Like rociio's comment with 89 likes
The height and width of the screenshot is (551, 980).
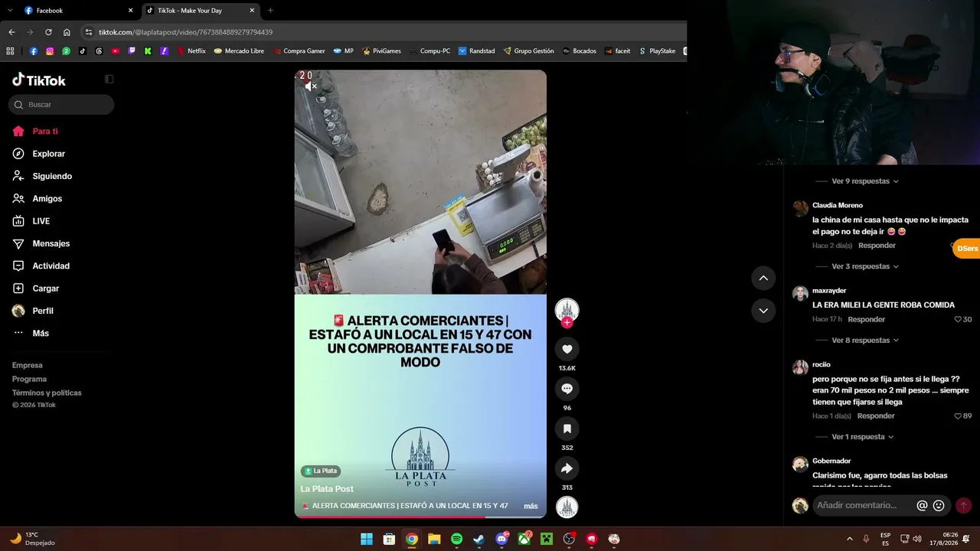pos(958,416)
